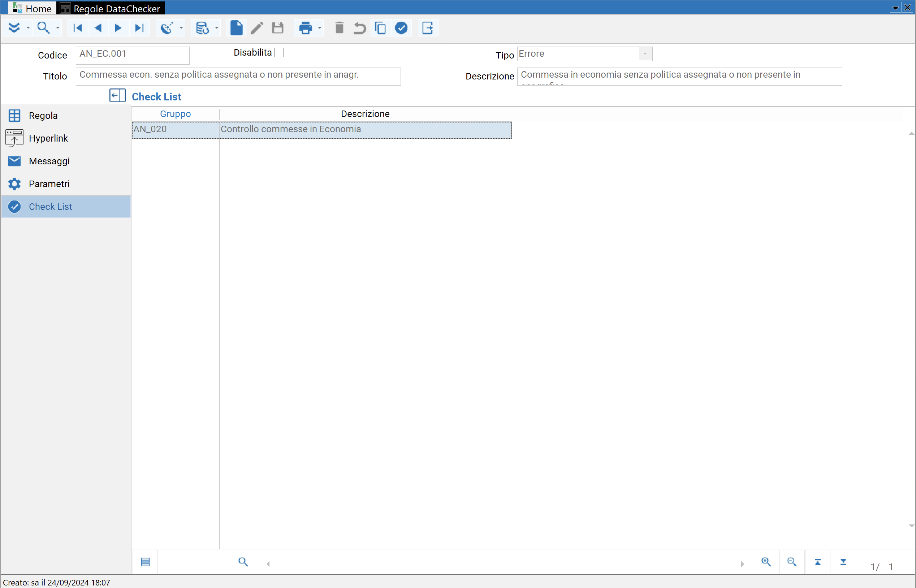Open the dropdown next to the circular refresh-style icon
The width and height of the screenshot is (916, 588).
tap(181, 28)
